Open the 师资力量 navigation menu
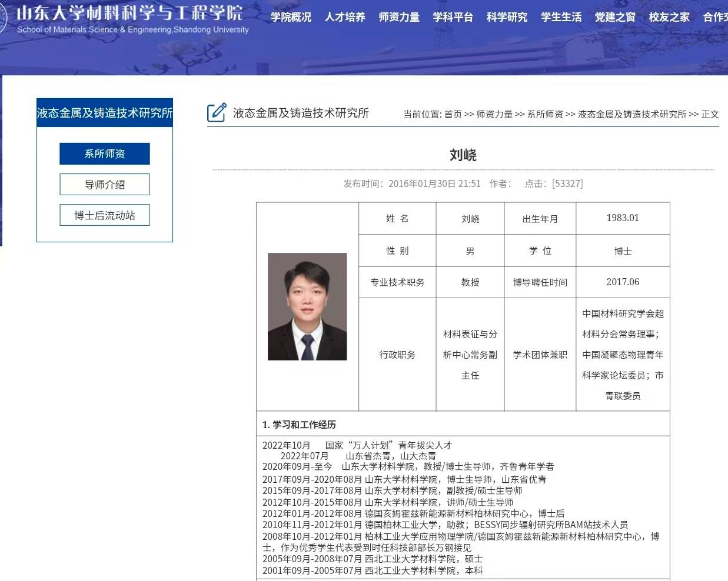Viewport: 728px width, 581px height. click(x=399, y=17)
